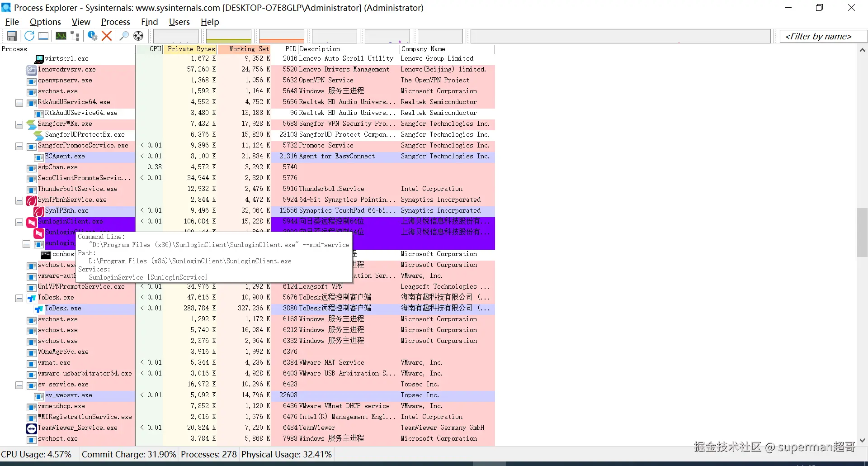Collapse the sv_service.exe tree node
Image resolution: width=868 pixels, height=466 pixels.
click(19, 385)
